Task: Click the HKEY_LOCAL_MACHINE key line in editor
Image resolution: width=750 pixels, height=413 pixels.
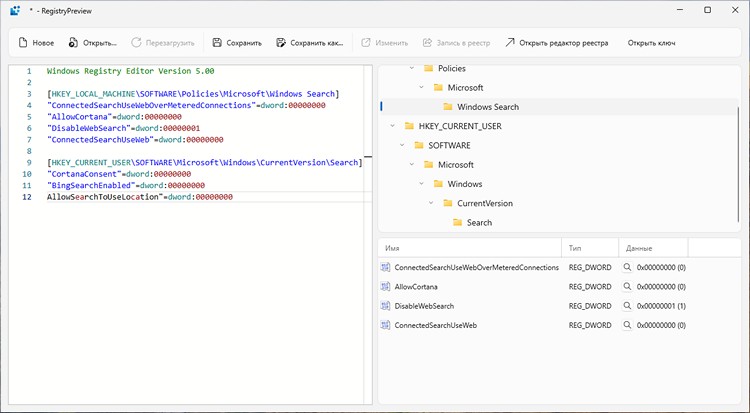Action: pyautogui.click(x=193, y=94)
